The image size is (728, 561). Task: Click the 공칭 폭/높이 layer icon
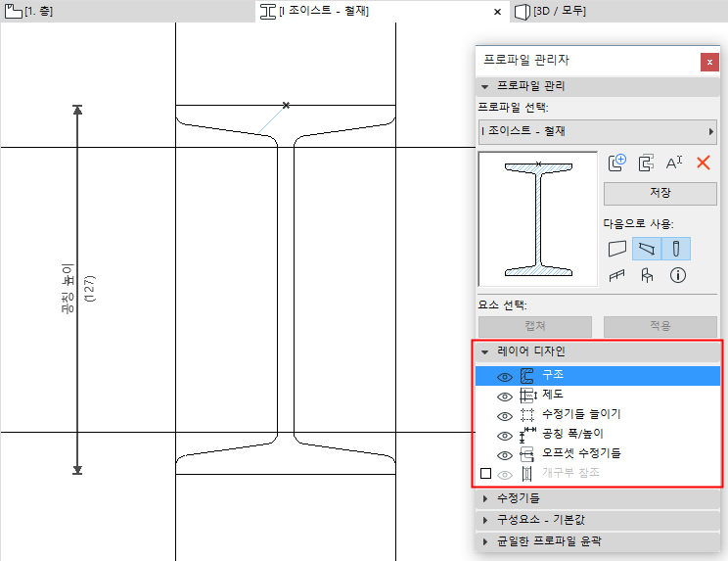coord(527,435)
